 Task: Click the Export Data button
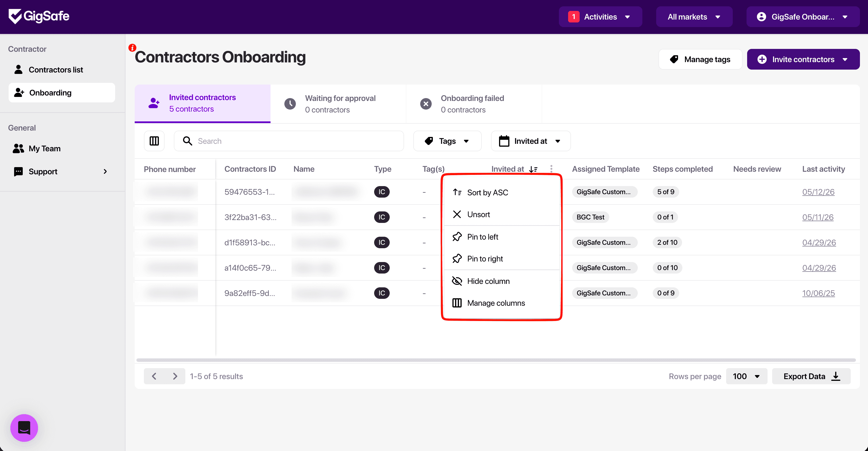[x=811, y=376]
